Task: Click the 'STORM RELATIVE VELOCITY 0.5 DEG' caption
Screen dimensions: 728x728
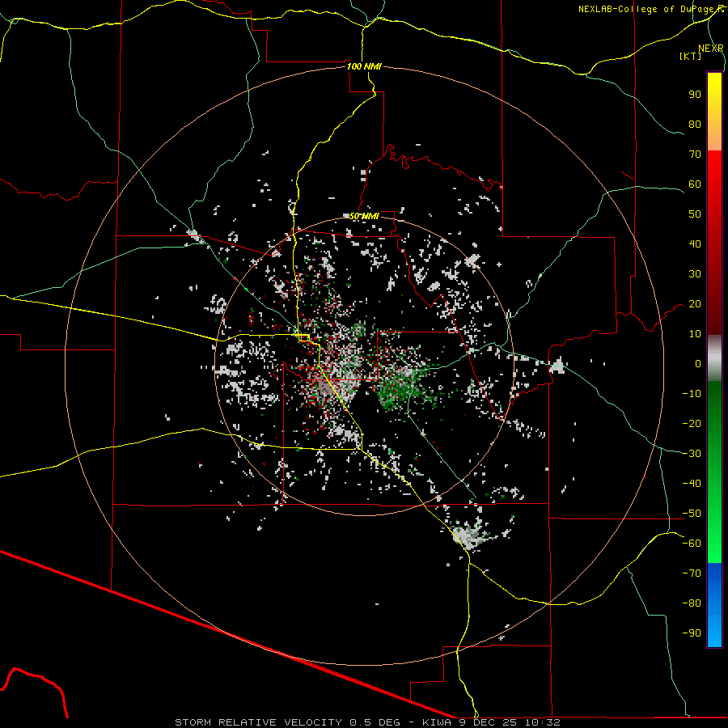Action: 287,722
